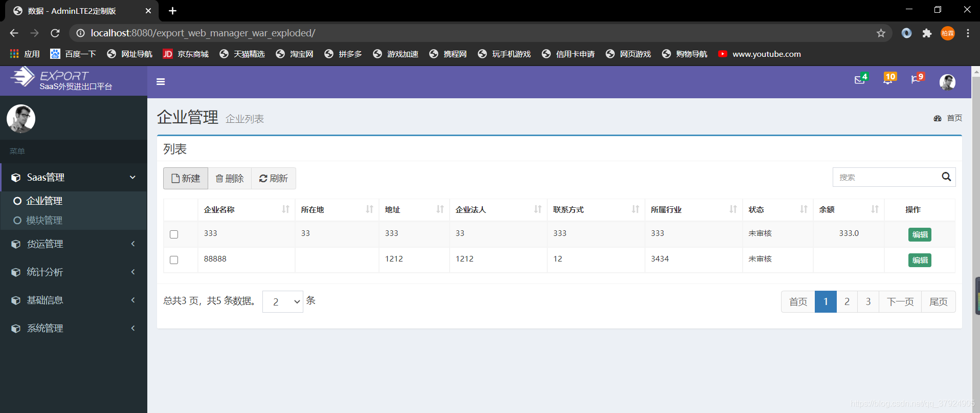Open a new browser tab with plus
This screenshot has width=980, height=413.
pyautogui.click(x=173, y=11)
